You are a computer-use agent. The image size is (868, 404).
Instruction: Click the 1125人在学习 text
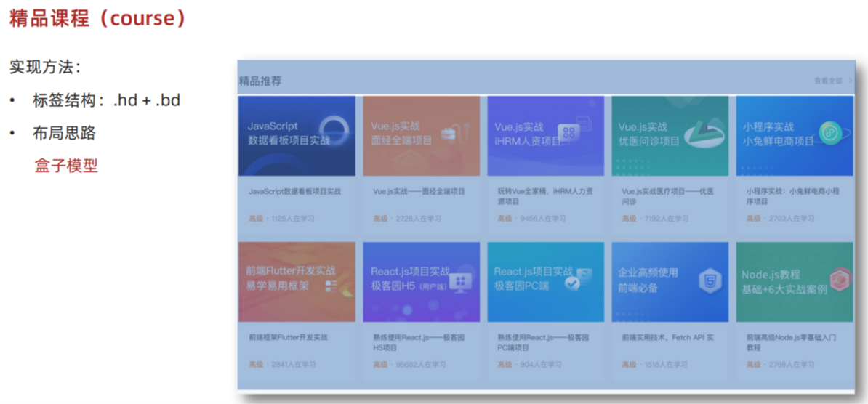[293, 219]
